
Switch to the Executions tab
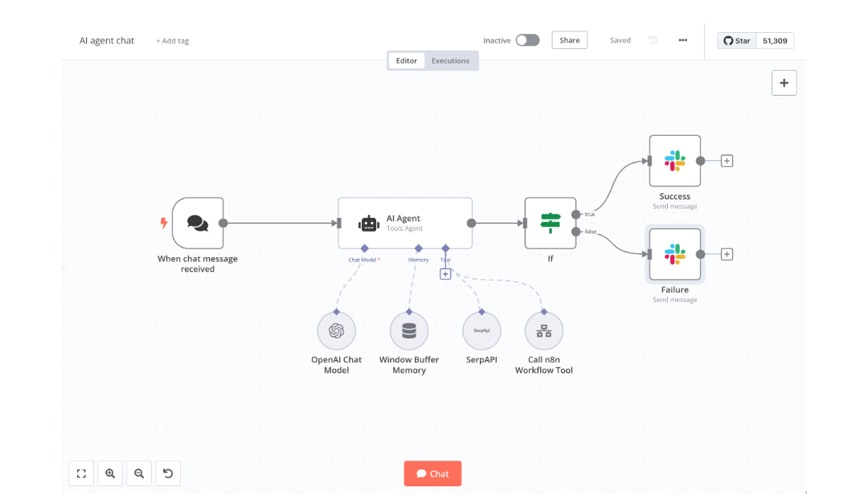coord(450,61)
